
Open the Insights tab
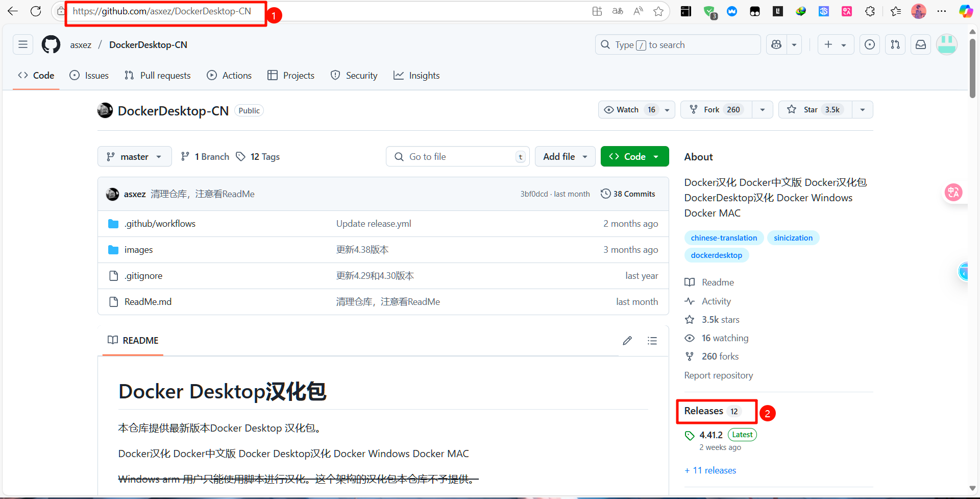[x=416, y=76]
